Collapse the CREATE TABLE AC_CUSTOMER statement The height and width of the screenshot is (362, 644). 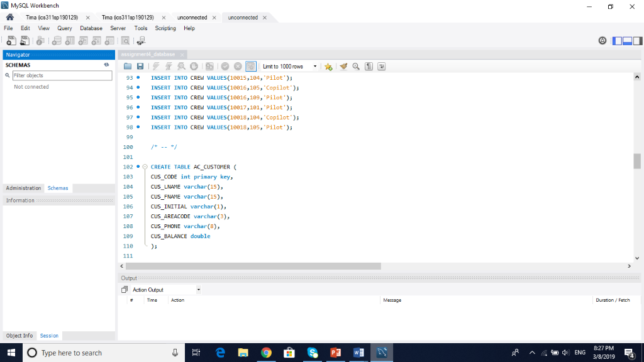(144, 167)
